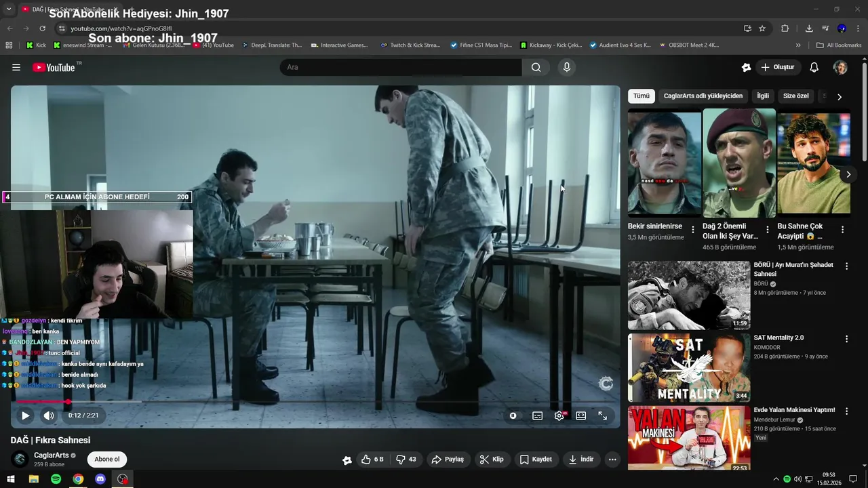Open options for Dağ 2 Önemli short
868x488 pixels.
[768, 230]
